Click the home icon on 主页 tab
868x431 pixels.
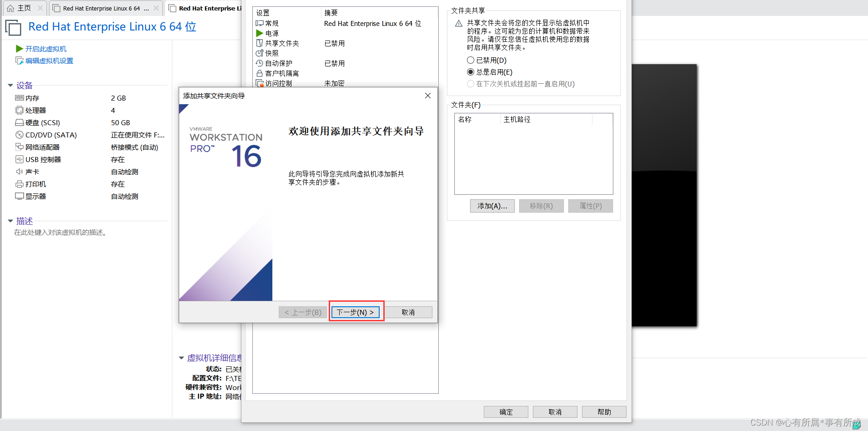point(10,8)
